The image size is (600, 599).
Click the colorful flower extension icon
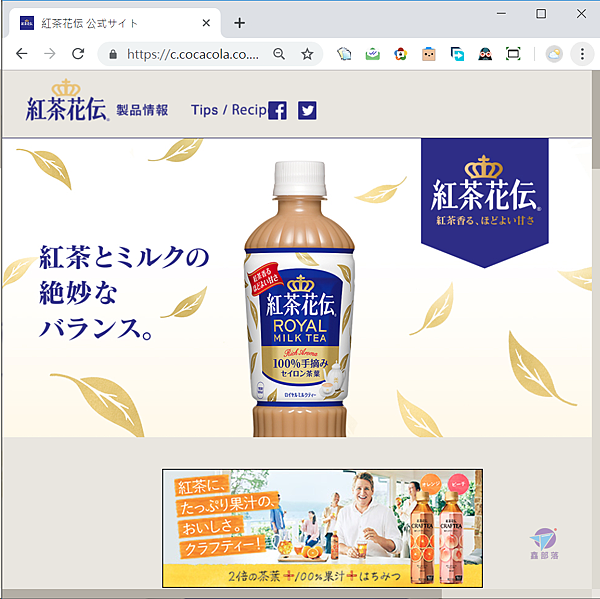(400, 54)
